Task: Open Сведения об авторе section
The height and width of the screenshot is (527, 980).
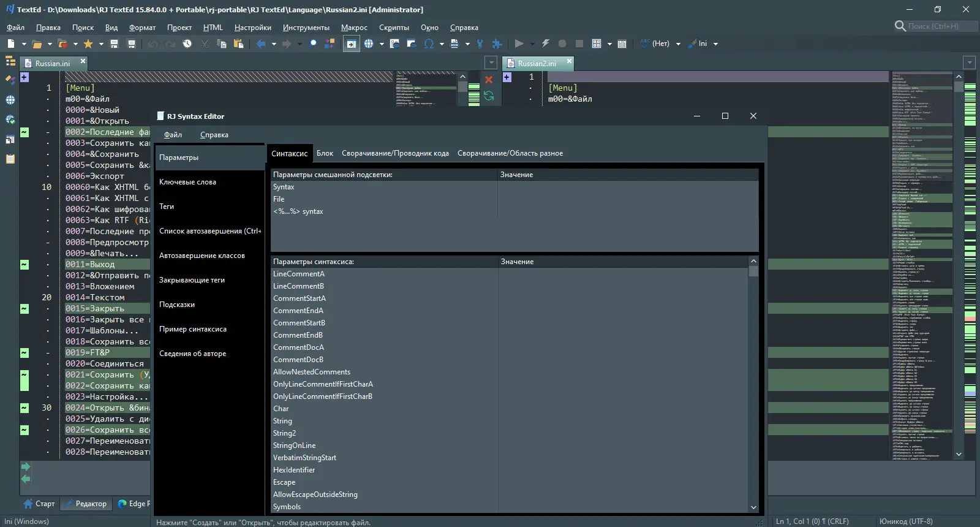Action: click(192, 354)
